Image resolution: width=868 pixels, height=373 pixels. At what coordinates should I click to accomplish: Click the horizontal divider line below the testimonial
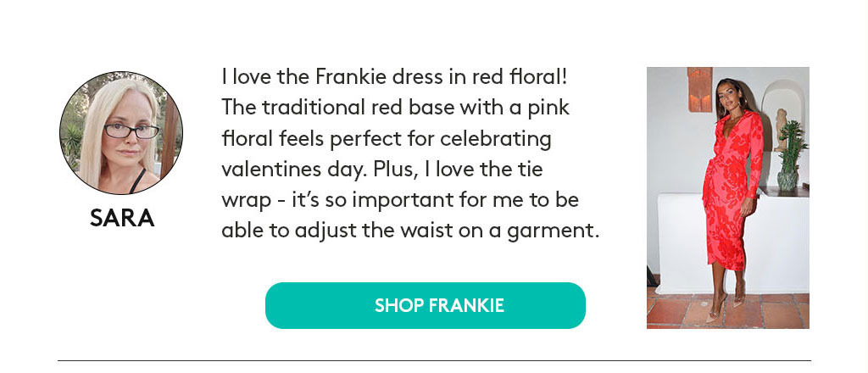(x=434, y=361)
